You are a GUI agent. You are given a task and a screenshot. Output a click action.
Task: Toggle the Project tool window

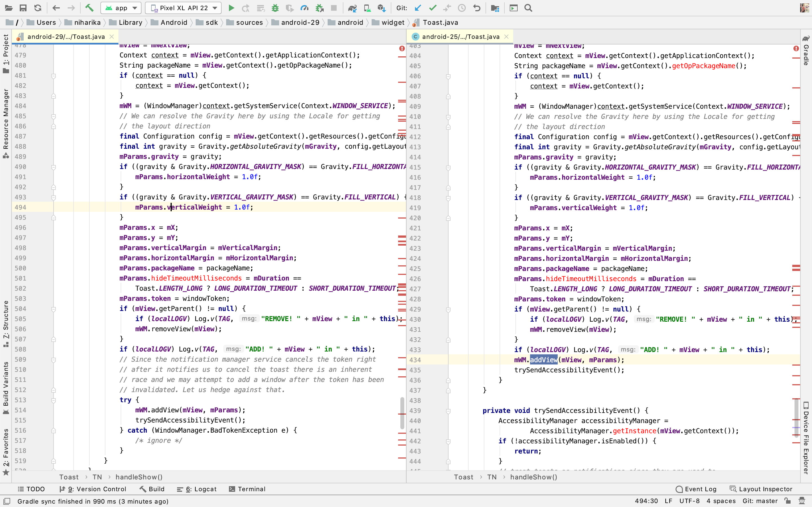(5, 52)
